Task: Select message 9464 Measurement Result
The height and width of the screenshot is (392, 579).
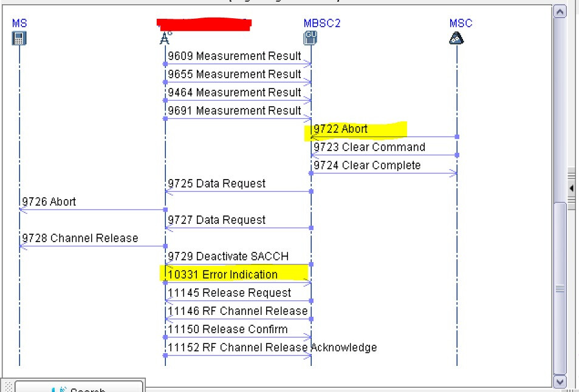Action: (x=235, y=92)
